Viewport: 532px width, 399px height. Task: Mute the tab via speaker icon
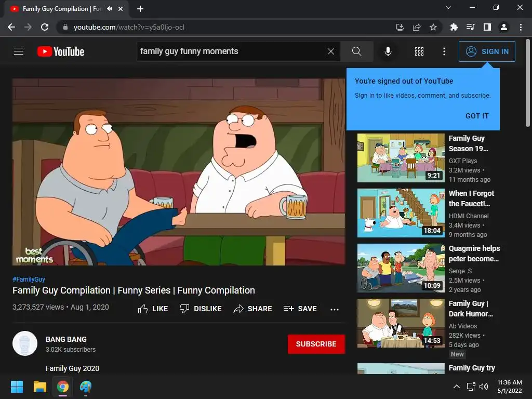coord(109,8)
